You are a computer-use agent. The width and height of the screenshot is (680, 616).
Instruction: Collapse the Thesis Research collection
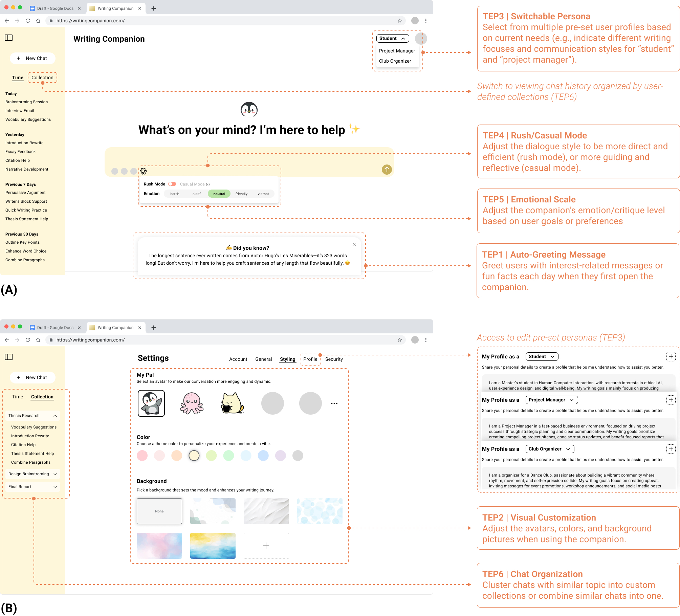[55, 416]
